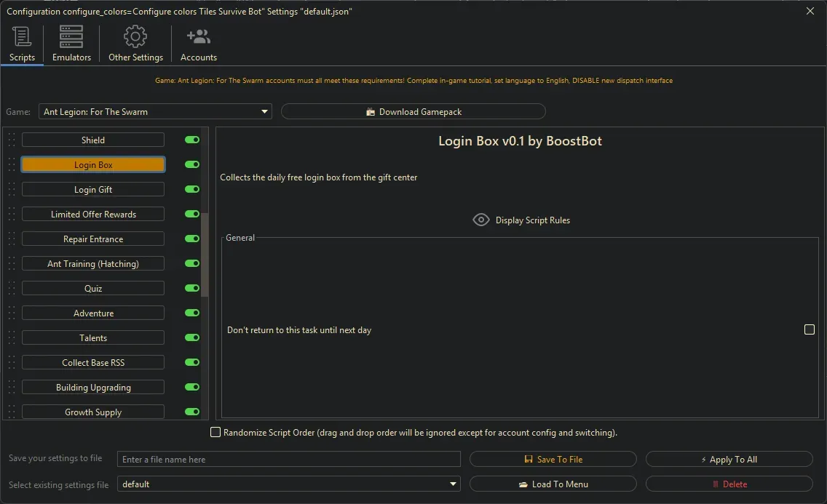The image size is (827, 504).
Task: Click the Apply To All button
Action: coord(729,459)
